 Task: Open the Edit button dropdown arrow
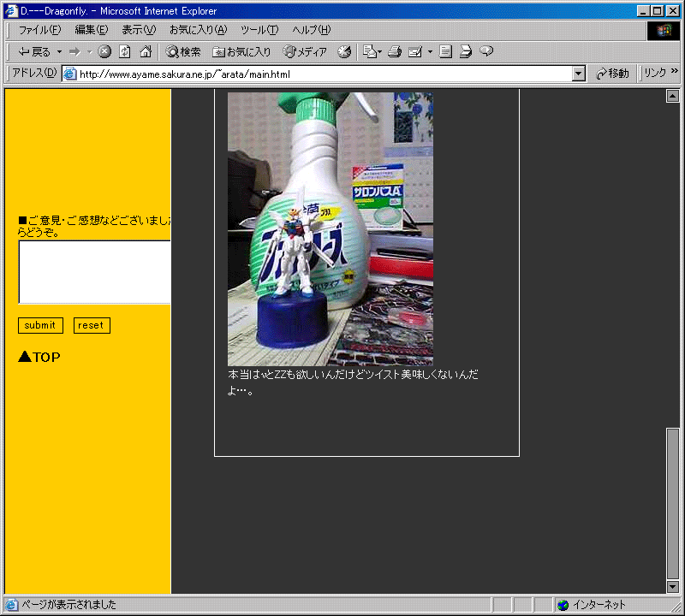point(430,52)
